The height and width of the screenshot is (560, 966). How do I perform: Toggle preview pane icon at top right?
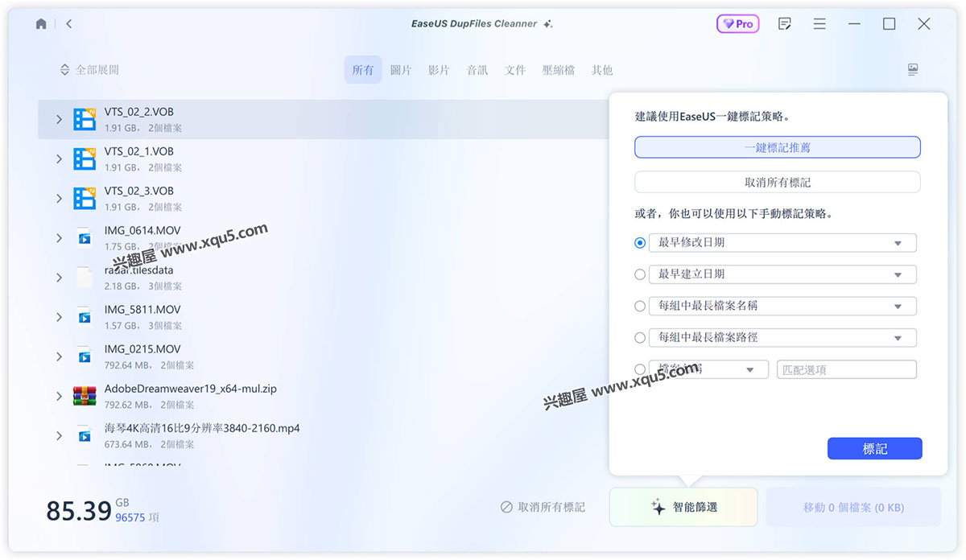913,70
